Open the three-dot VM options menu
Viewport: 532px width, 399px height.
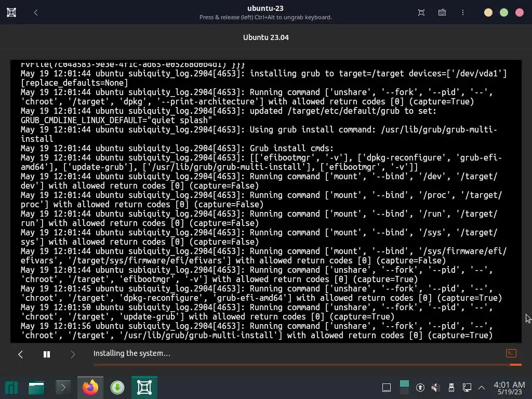click(463, 12)
